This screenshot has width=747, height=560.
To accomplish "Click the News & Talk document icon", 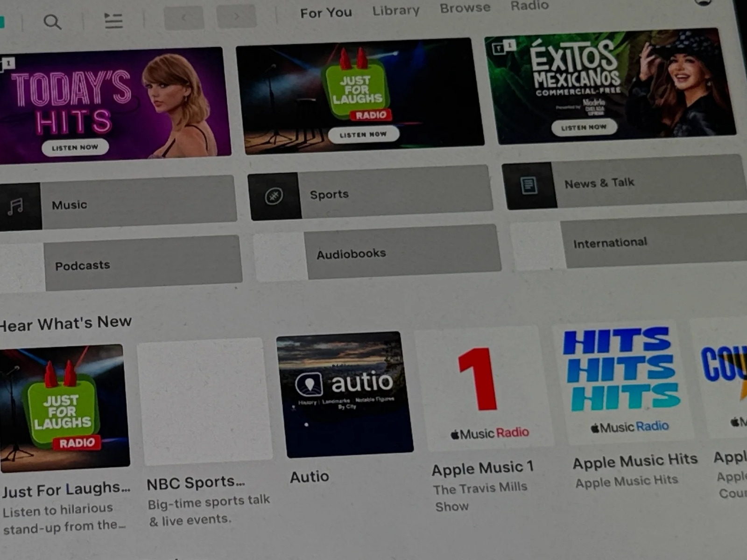I will point(529,185).
